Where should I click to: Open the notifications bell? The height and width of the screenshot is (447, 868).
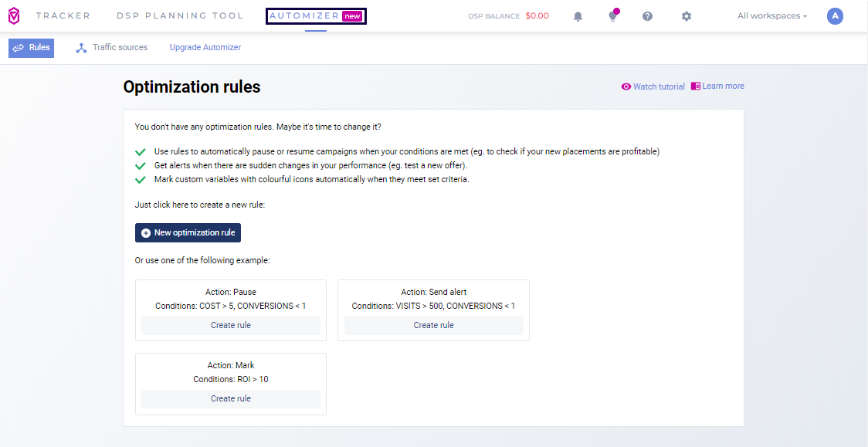tap(578, 16)
